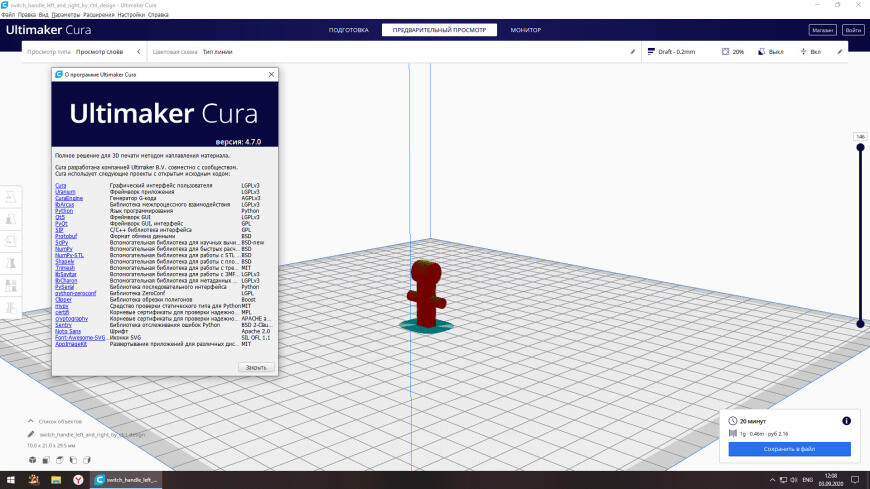Click the layer slider upper handle
The width and height of the screenshot is (870, 489).
coord(860,148)
